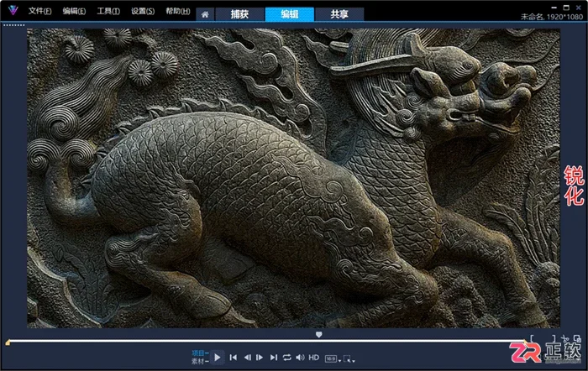
Task: Jump to the start of the clip
Action: [234, 358]
